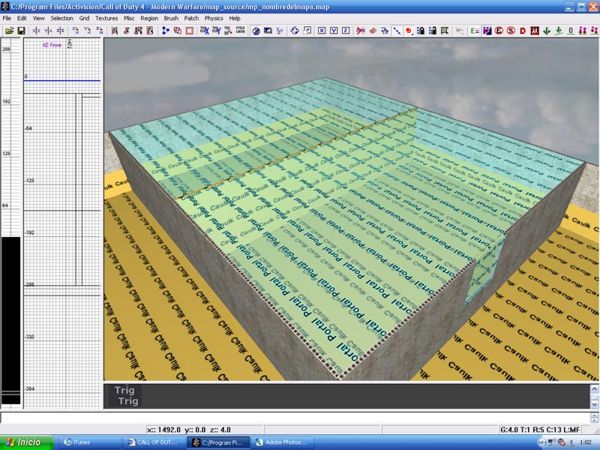600x450 pixels.
Task: Open the Patch menu
Action: coord(191,18)
